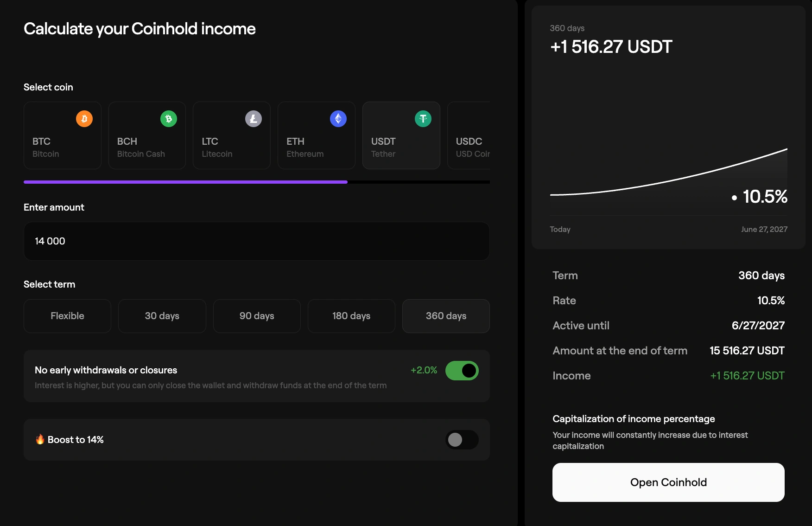Click the 15 516.27 USDT end amount

[x=747, y=351]
